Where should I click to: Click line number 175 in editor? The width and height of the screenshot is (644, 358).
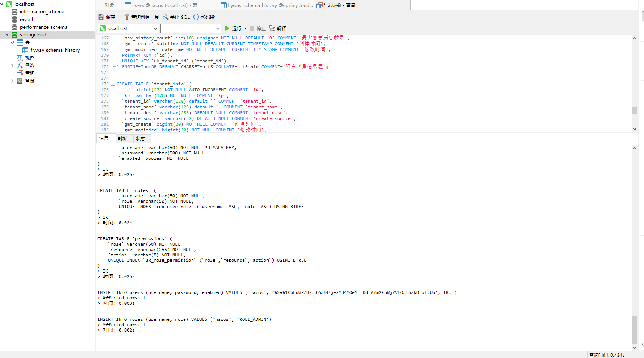click(x=105, y=84)
